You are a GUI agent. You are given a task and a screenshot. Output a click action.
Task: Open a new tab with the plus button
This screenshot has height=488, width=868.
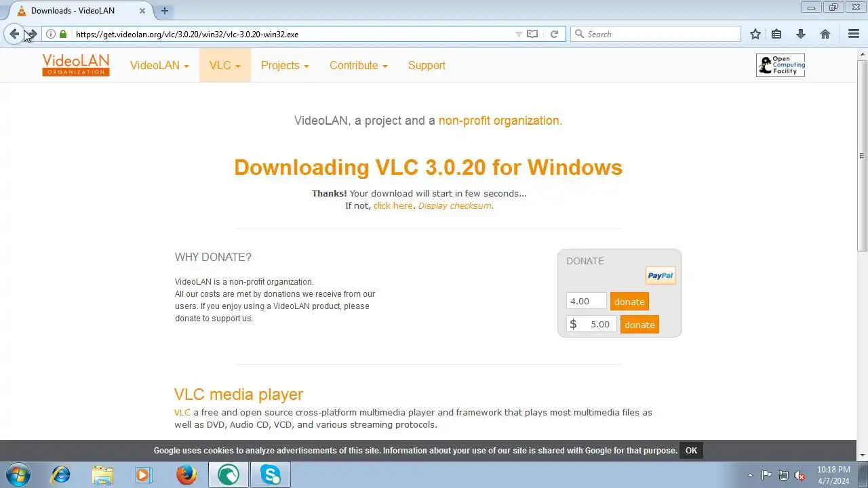(x=164, y=11)
